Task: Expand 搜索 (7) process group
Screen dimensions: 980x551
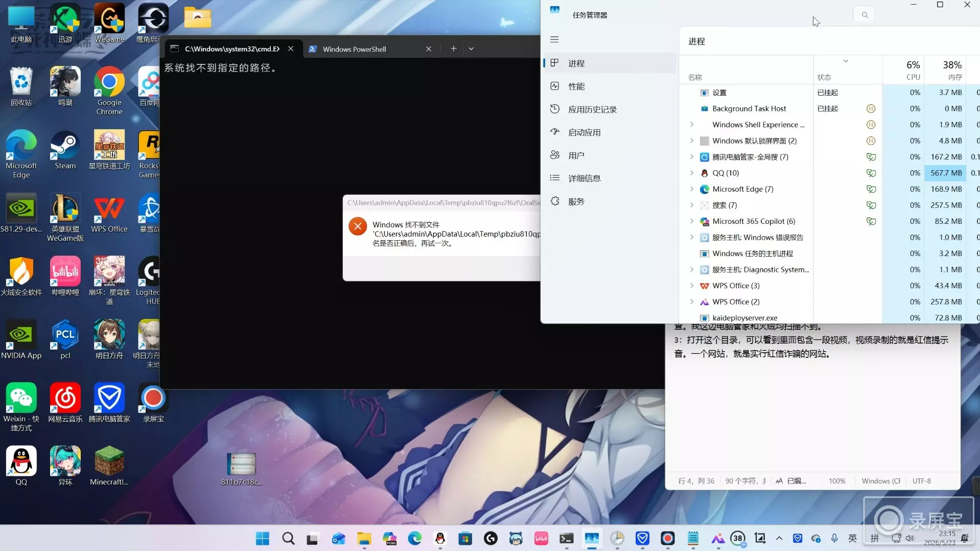Action: tap(692, 205)
